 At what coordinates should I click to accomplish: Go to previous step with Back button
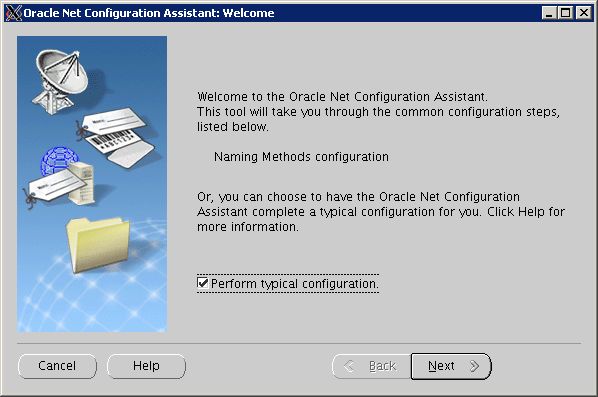pos(372,366)
